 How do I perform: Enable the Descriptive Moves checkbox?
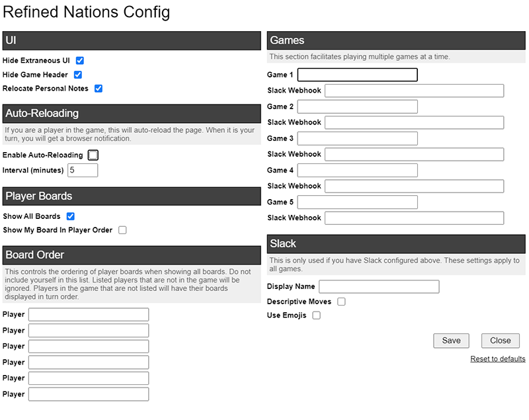341,302
